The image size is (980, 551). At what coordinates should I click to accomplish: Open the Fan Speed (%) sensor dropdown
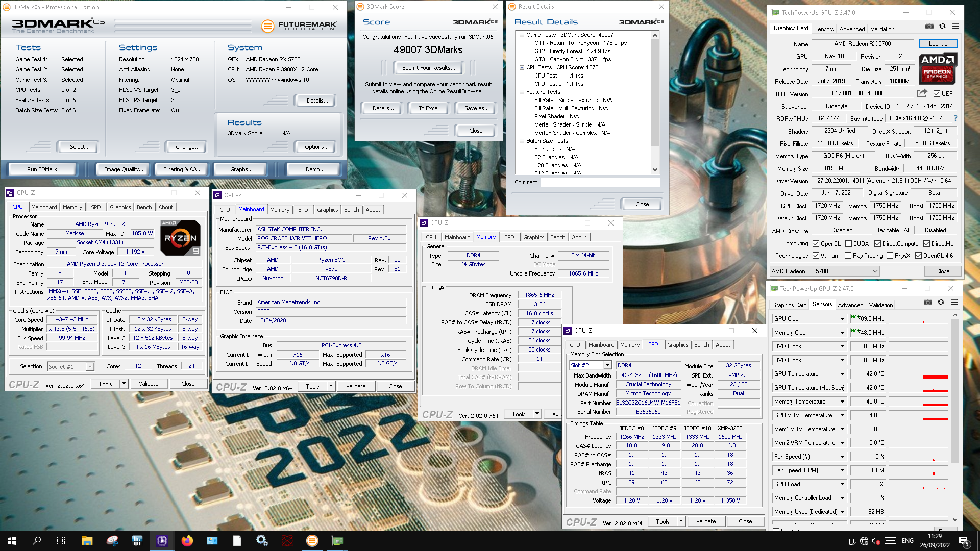pos(842,457)
